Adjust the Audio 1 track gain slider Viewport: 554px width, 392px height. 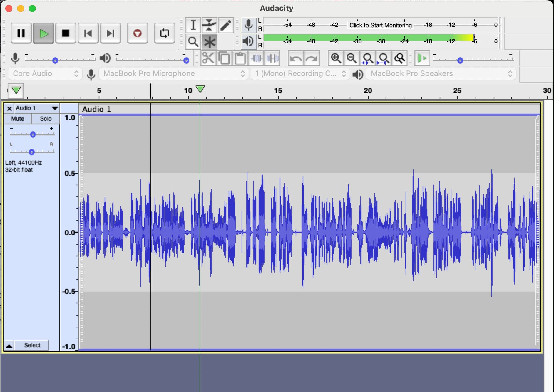pyautogui.click(x=32, y=134)
